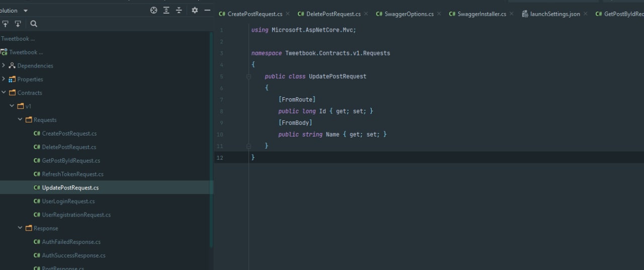This screenshot has width=644, height=270.
Task: Click the downward arrow toolbar icon
Action: [18, 24]
